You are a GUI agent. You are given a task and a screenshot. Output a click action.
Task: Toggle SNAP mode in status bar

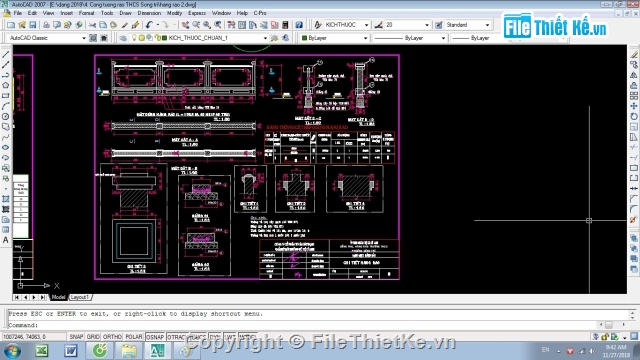pyautogui.click(x=76, y=337)
